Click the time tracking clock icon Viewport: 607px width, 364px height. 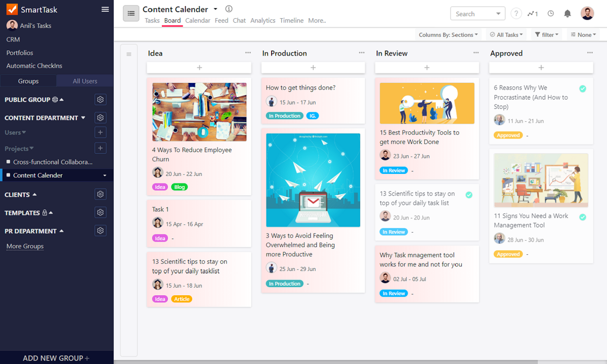pyautogui.click(x=551, y=14)
